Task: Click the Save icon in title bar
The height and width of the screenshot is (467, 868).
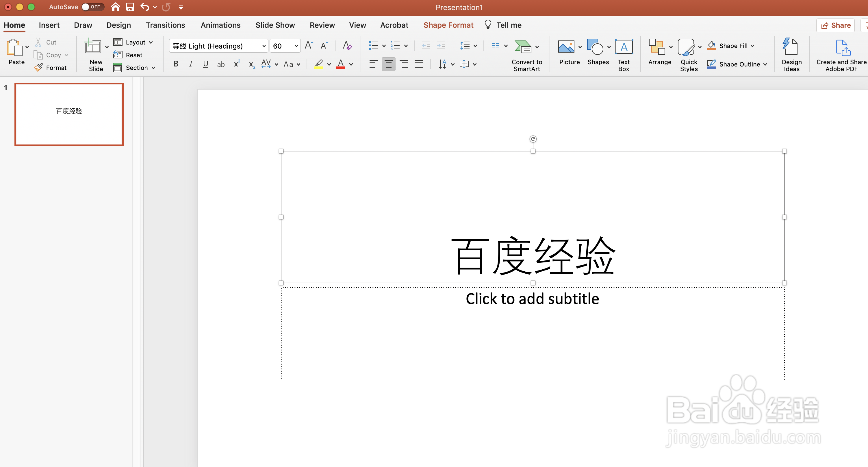Action: pyautogui.click(x=130, y=7)
